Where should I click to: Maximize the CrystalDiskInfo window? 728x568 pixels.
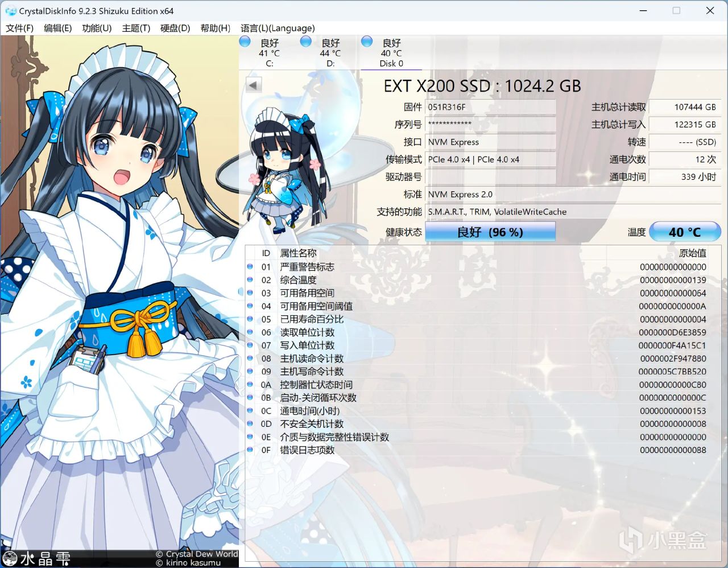[676, 11]
